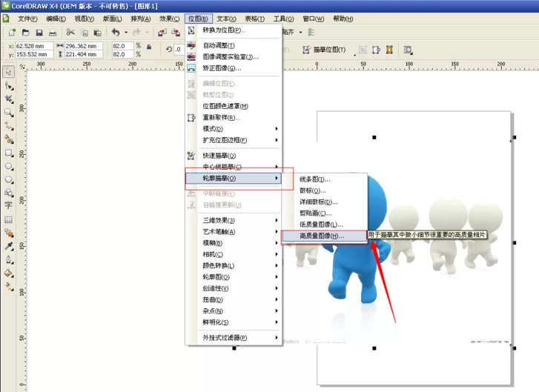Click the Copy icon
539x392 pixels.
[x=85, y=33]
